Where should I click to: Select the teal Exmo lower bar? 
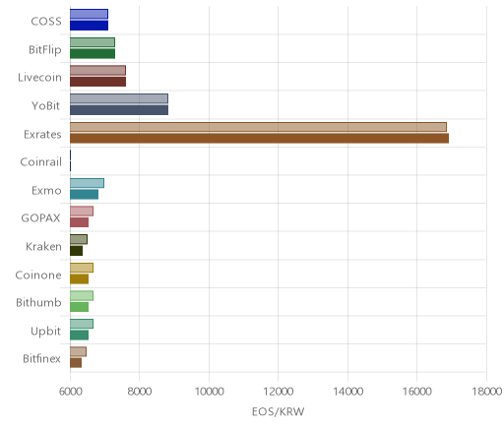pos(84,195)
